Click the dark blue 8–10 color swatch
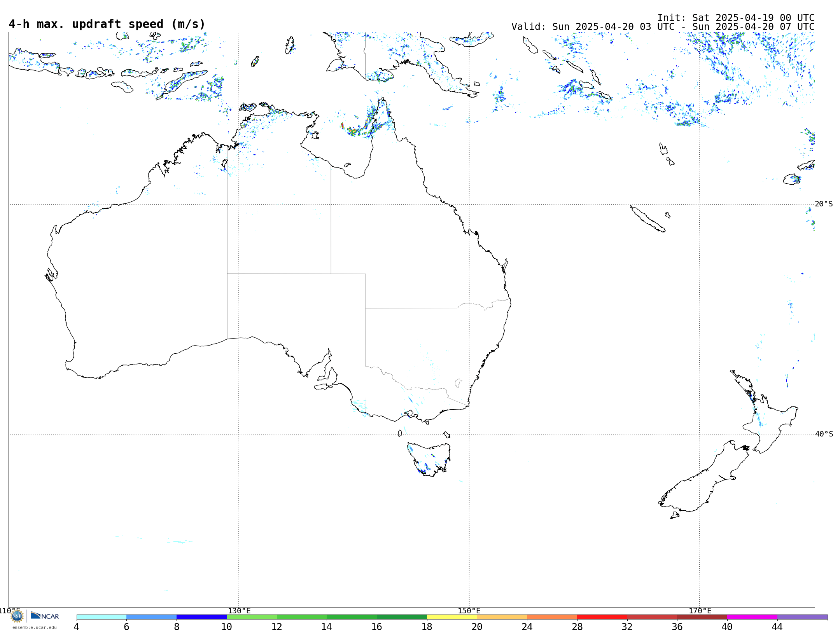Viewport: 840px width, 632px height. (x=201, y=617)
